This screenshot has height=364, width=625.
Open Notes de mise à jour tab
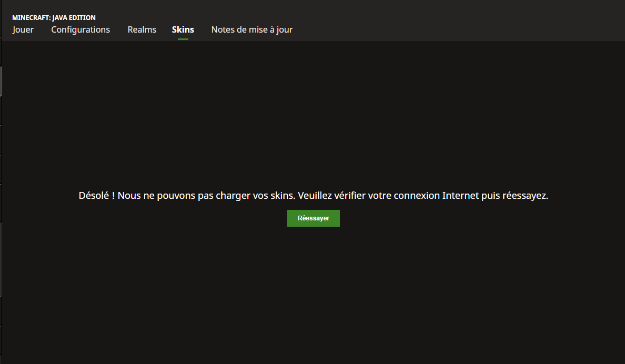[x=252, y=30]
